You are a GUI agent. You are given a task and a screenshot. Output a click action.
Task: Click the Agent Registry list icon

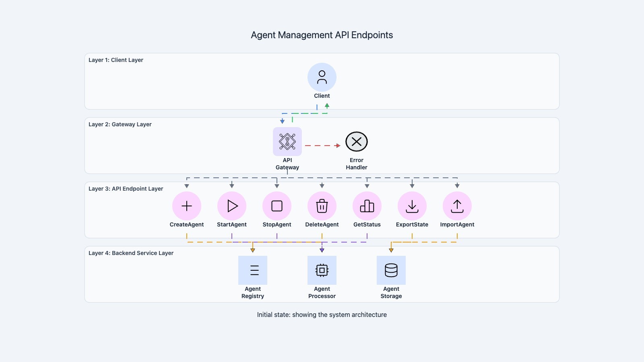coord(253,270)
